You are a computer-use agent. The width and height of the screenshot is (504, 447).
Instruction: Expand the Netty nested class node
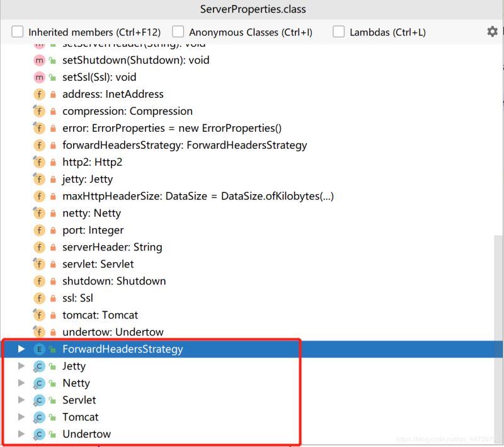(22, 383)
